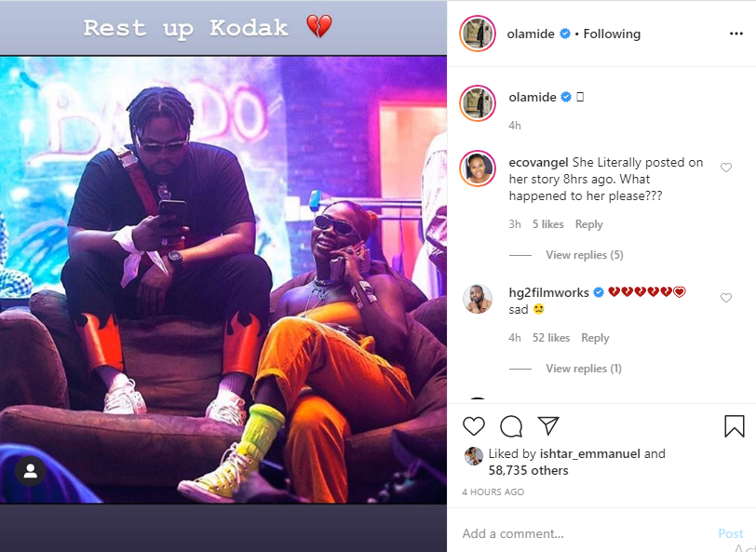Screen dimensions: 756x552
Task: Open olamide's profile picture in header
Action: tap(478, 34)
